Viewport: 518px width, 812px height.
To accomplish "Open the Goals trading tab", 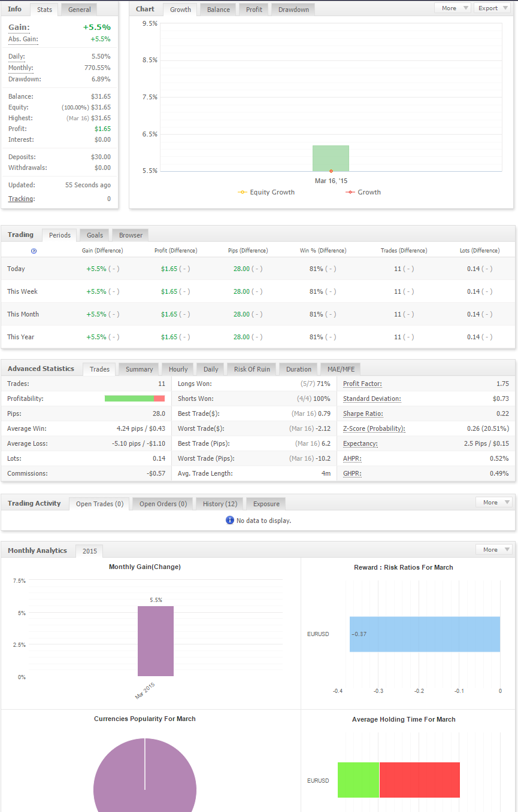I will click(95, 235).
